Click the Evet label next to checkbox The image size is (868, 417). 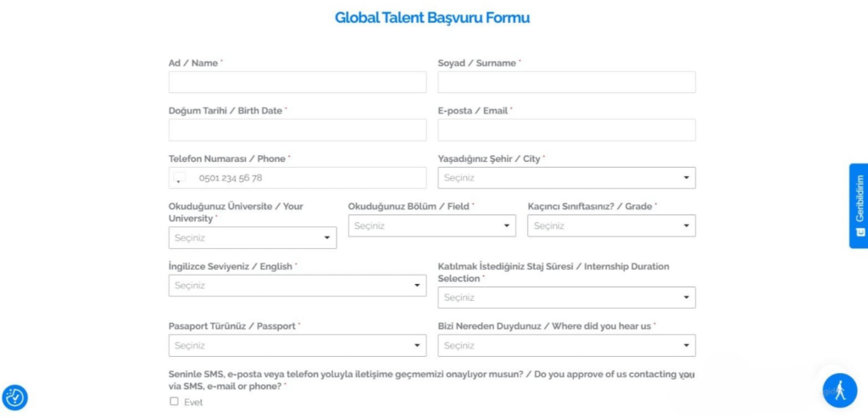pos(193,403)
